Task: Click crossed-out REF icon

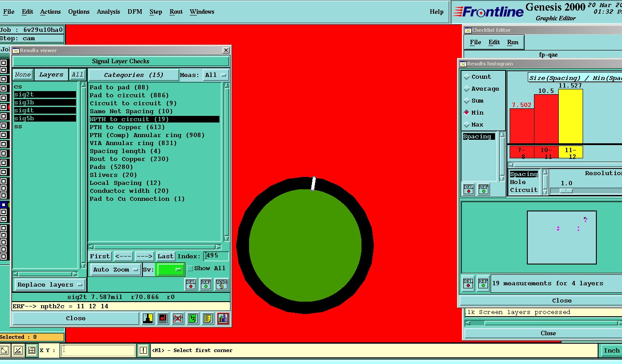Action: [x=178, y=318]
